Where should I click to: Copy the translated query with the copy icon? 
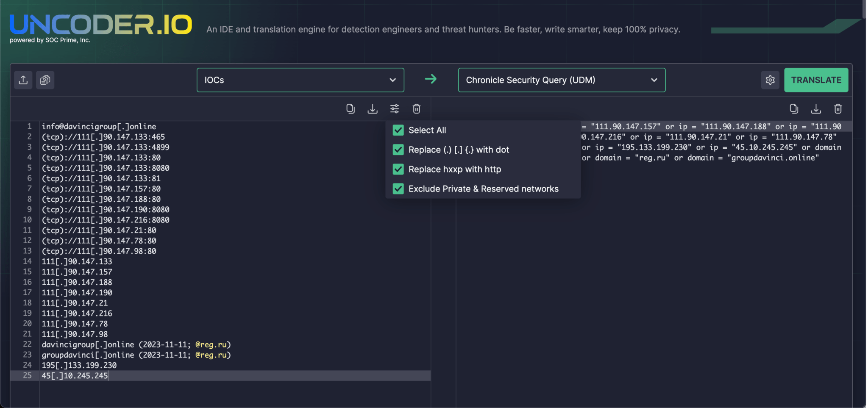point(793,109)
